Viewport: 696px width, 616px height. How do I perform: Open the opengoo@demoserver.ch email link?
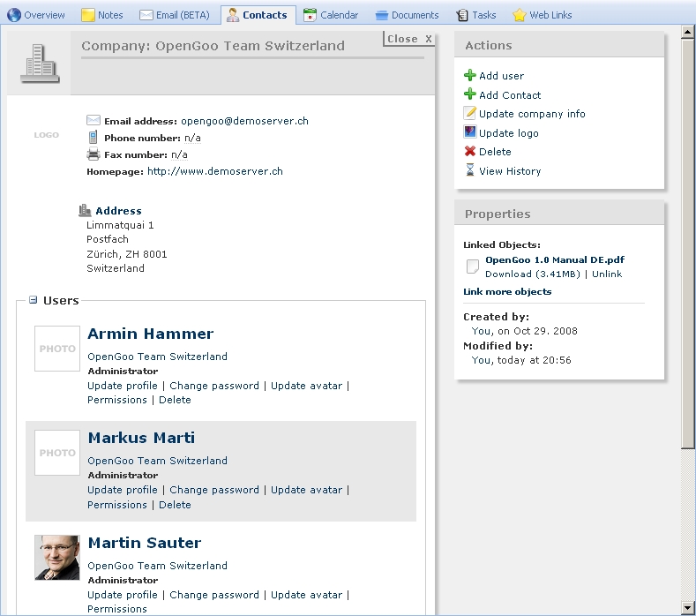point(244,121)
